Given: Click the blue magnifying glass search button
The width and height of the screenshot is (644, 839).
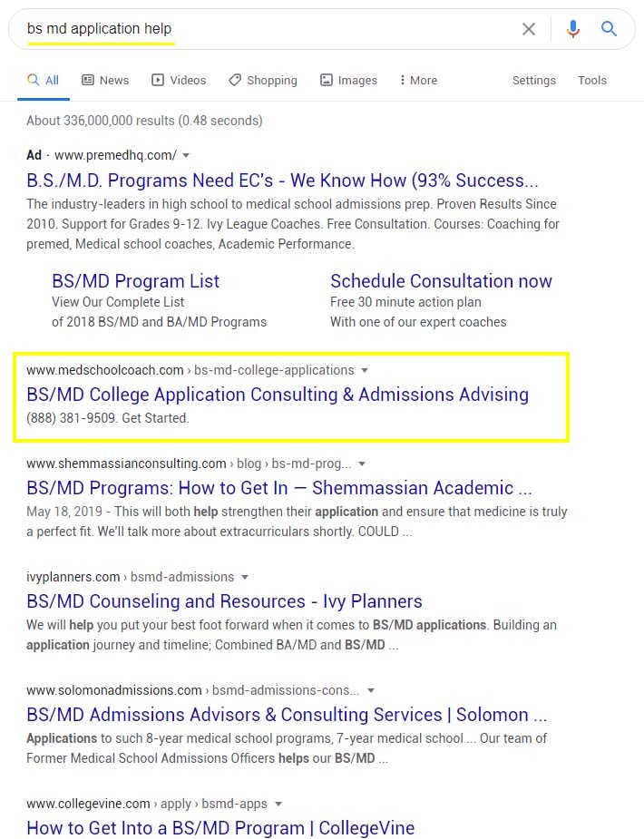Looking at the screenshot, I should click(x=610, y=29).
